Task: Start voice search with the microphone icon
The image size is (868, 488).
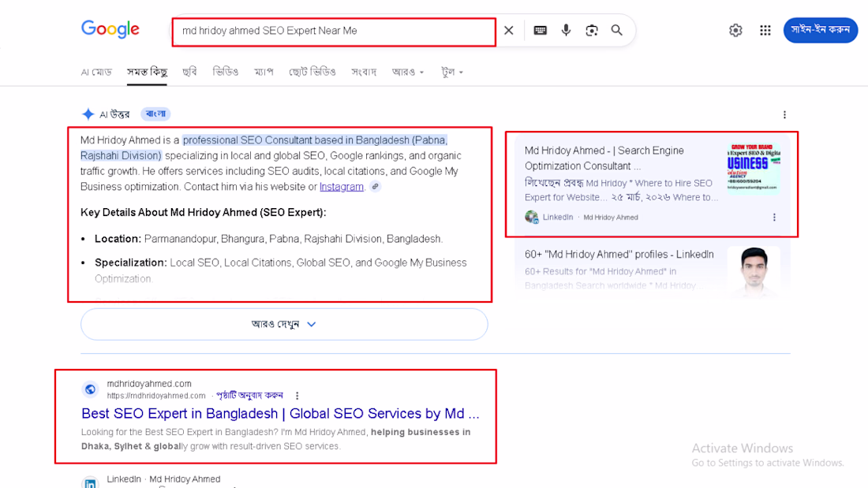Action: [566, 31]
